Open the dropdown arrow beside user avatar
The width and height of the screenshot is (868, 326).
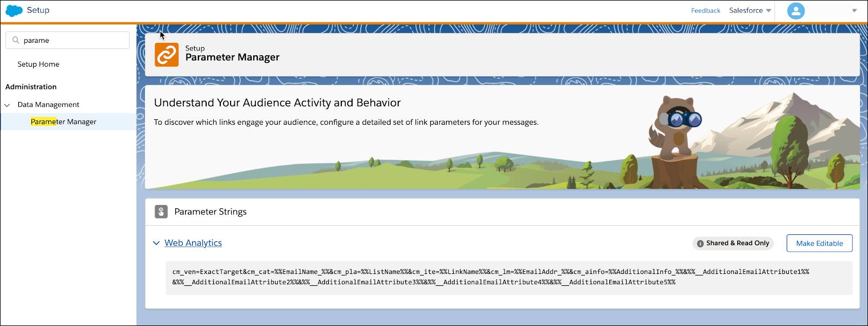tap(854, 11)
